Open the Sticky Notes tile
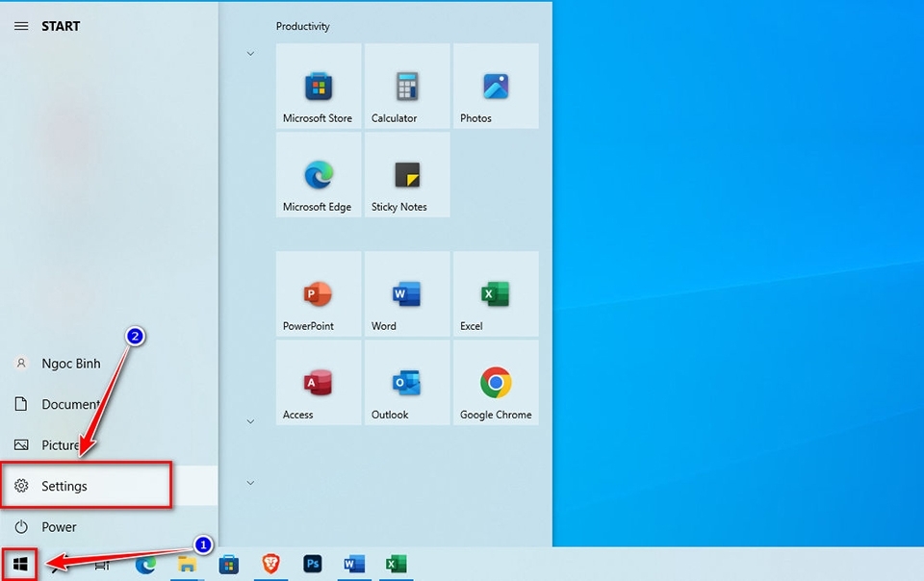This screenshot has height=581, width=924. coord(407,175)
